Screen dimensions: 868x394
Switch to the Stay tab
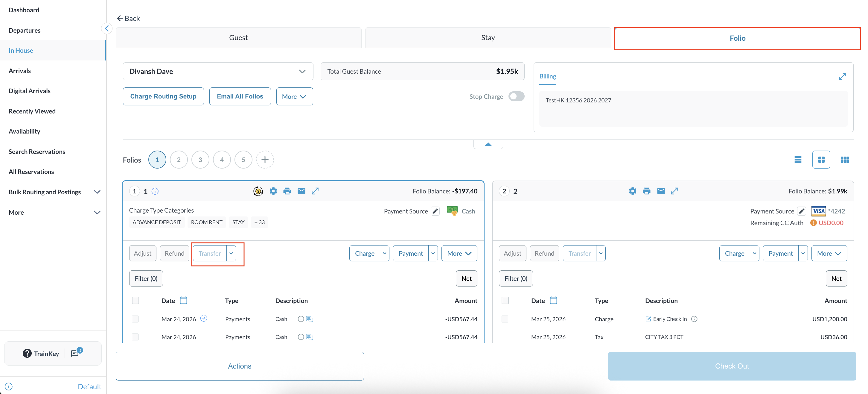coord(488,38)
